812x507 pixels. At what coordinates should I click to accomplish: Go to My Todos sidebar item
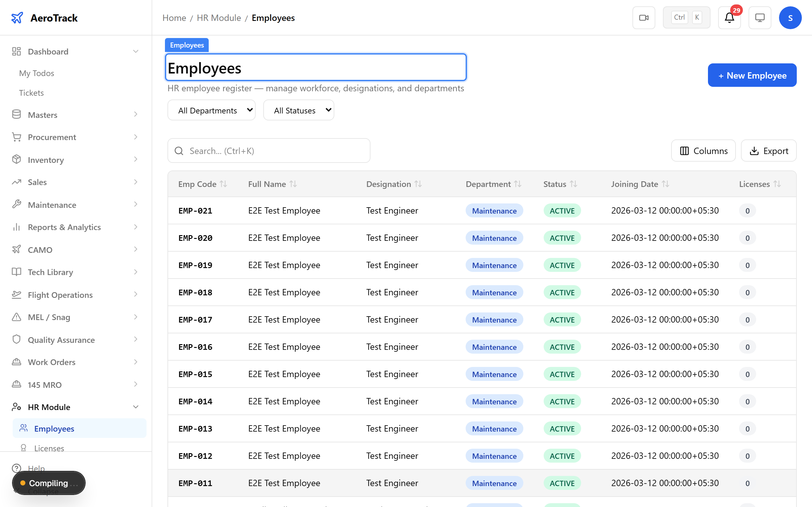click(36, 73)
